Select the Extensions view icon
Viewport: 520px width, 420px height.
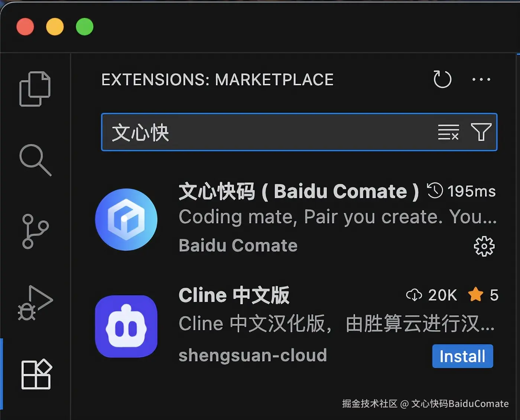point(36,374)
